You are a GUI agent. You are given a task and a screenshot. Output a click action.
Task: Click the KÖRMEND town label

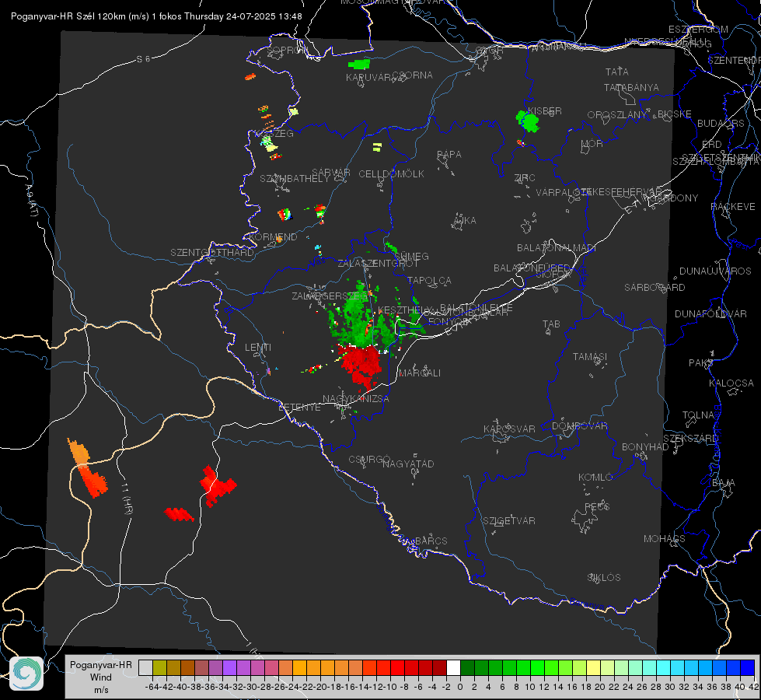273,237
